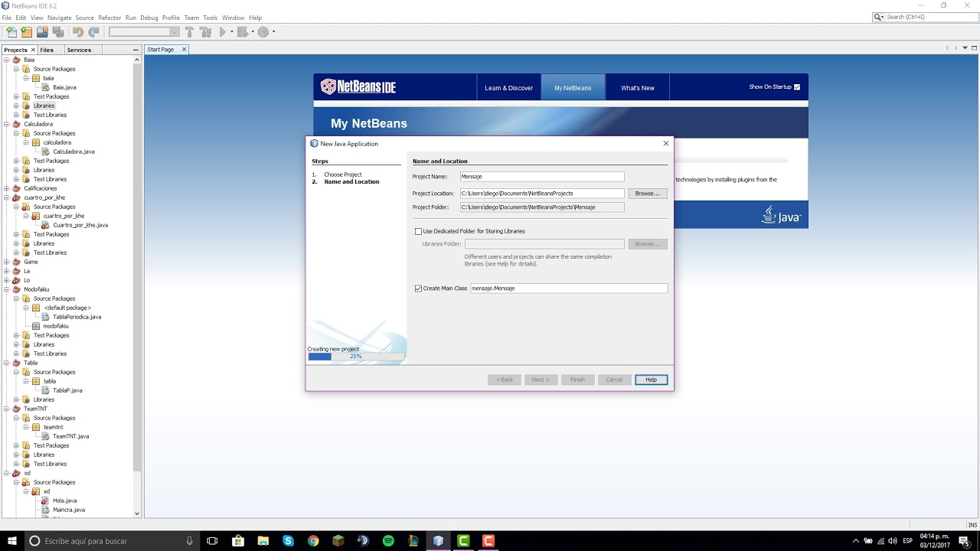Click the Profile Project toolbar icon
Viewport: 980px width, 551px height.
263,32
